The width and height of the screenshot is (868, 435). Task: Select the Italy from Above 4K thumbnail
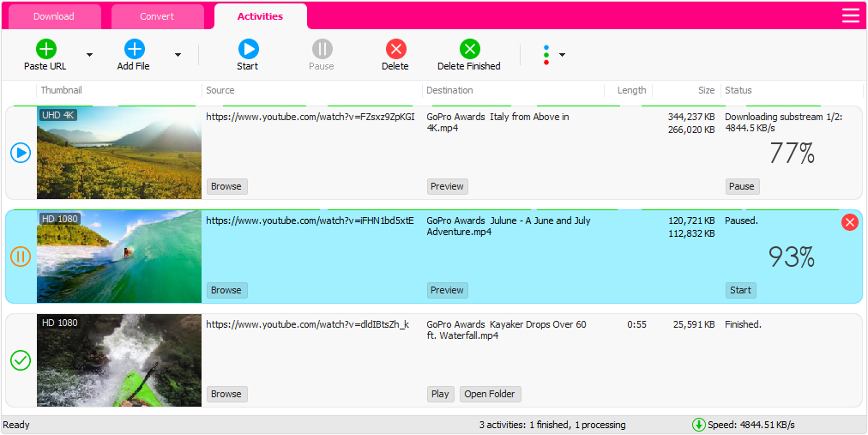119,153
